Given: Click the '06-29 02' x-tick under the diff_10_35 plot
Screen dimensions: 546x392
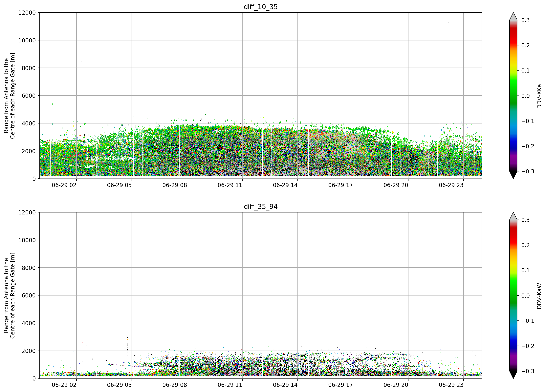Looking at the screenshot, I should (64, 185).
